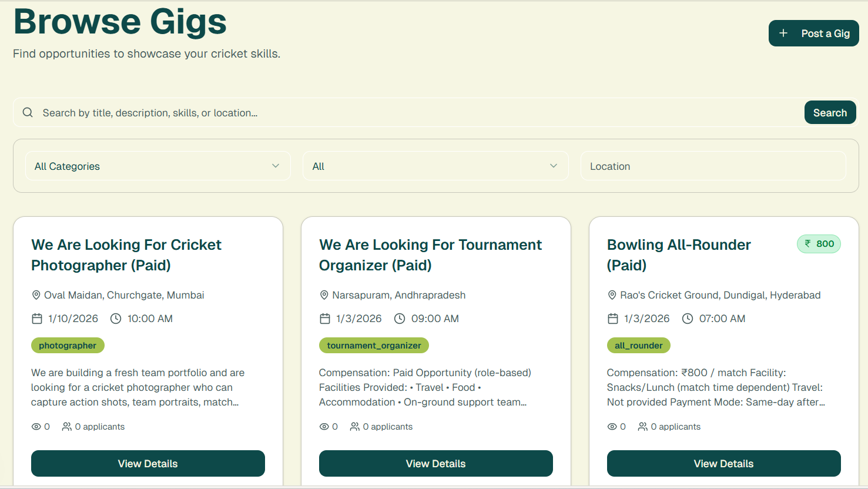
Task: View Details for the Cricket Photographer gig
Action: click(x=148, y=463)
